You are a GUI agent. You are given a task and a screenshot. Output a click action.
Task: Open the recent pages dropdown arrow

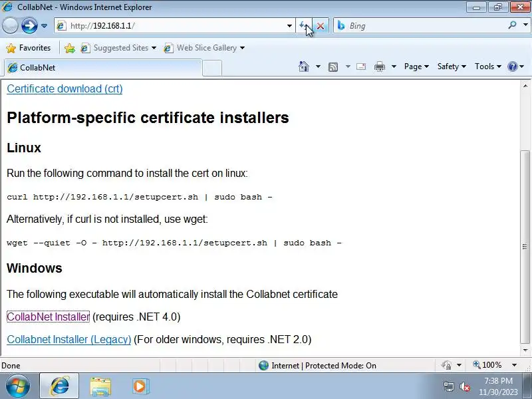tap(44, 26)
